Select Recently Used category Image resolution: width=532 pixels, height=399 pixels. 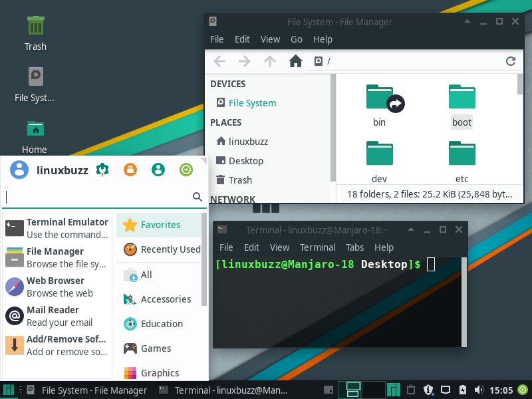pos(159,249)
